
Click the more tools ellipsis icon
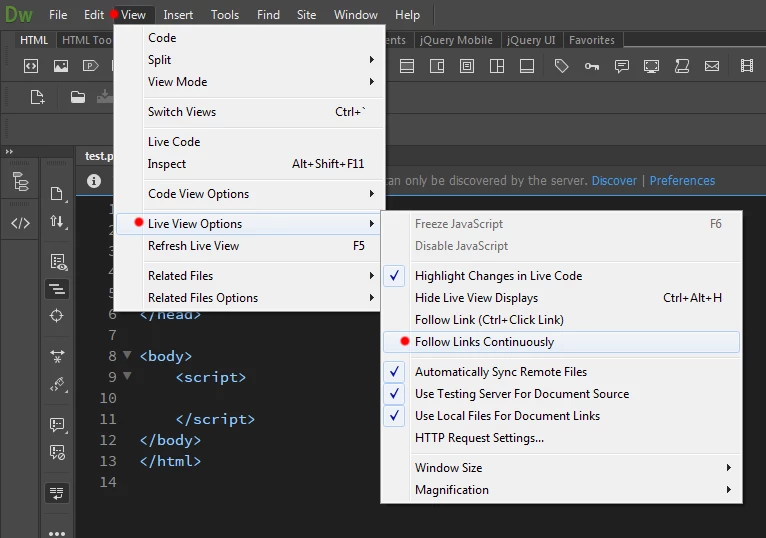(x=57, y=533)
